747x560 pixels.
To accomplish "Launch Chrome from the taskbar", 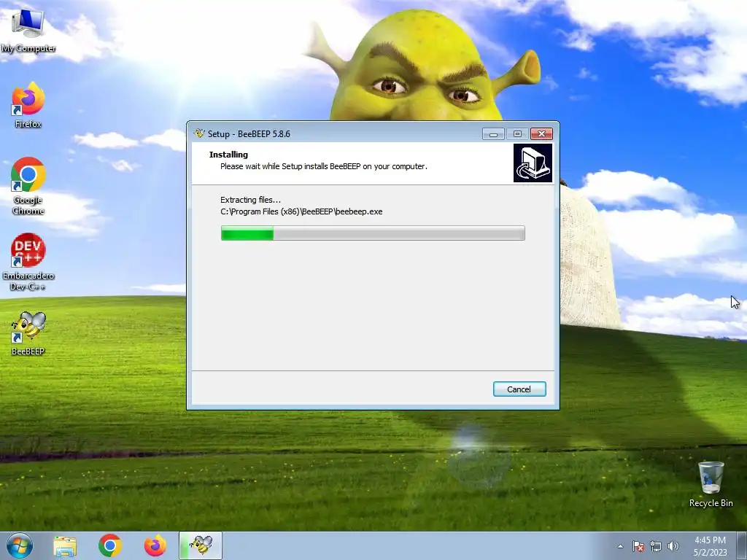I will (110, 545).
